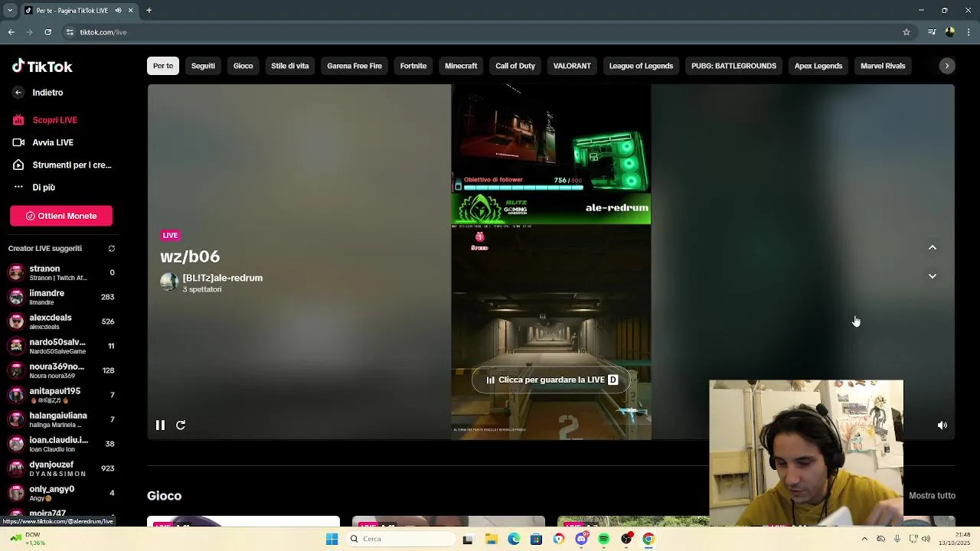The width and height of the screenshot is (980, 551).
Task: Select the VALORANT category tab
Action: click(x=572, y=66)
